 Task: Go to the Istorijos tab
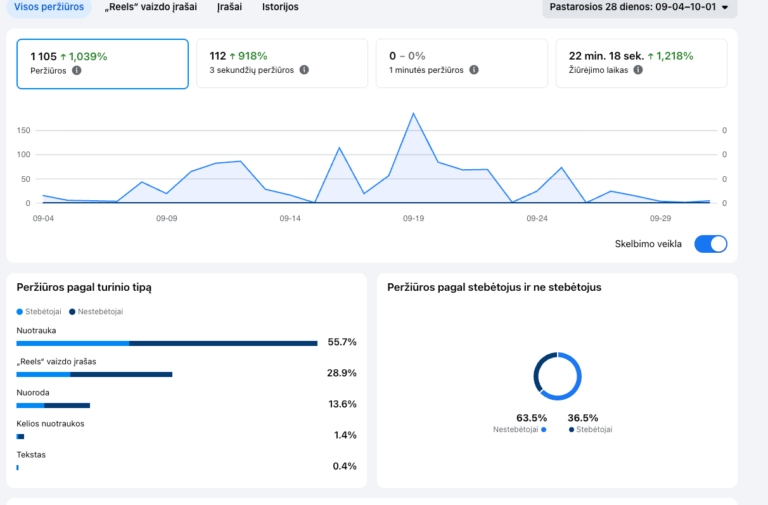coord(280,7)
